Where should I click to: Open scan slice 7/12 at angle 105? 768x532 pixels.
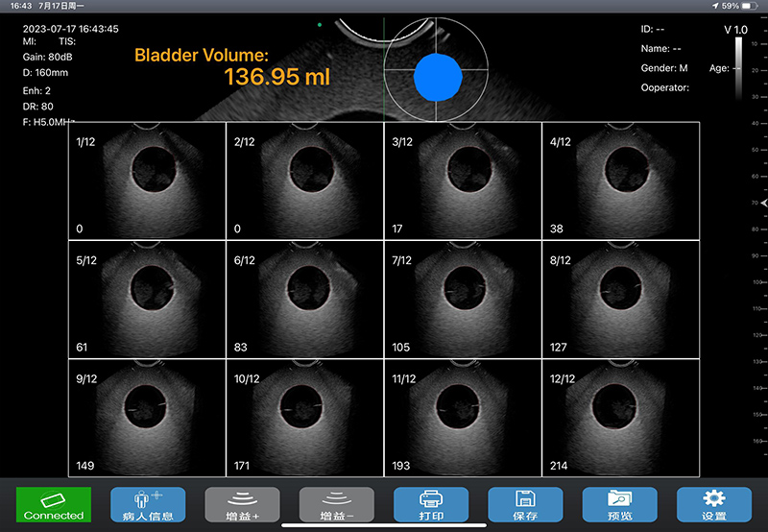coord(463,298)
